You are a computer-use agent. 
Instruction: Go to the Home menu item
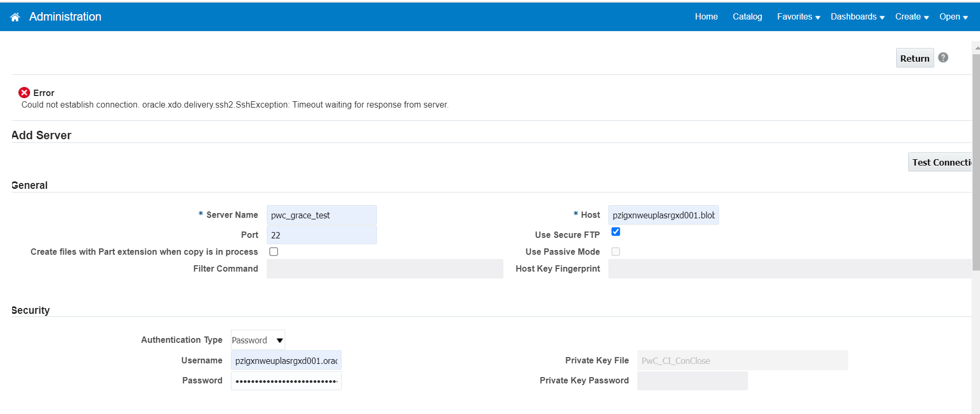706,17
